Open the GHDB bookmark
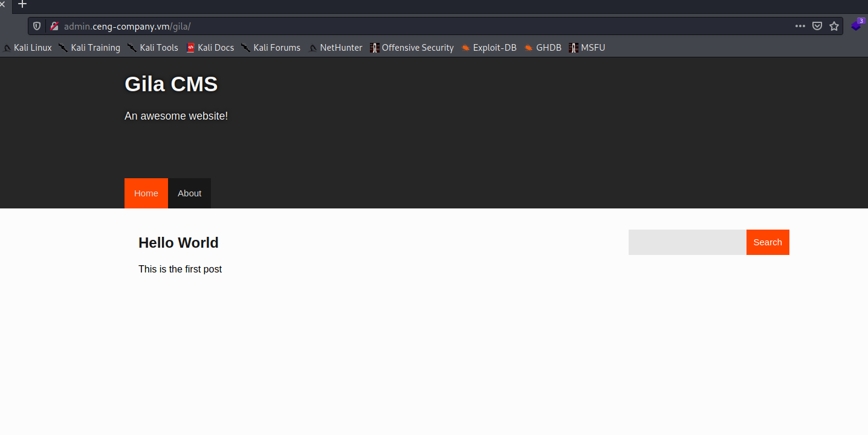Screen dimensions: 868x435 coord(543,48)
